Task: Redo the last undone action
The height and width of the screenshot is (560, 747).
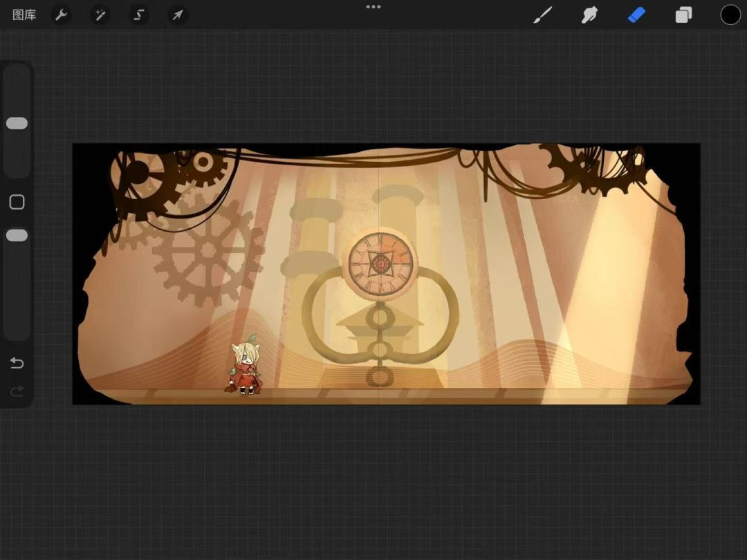Action: (17, 391)
